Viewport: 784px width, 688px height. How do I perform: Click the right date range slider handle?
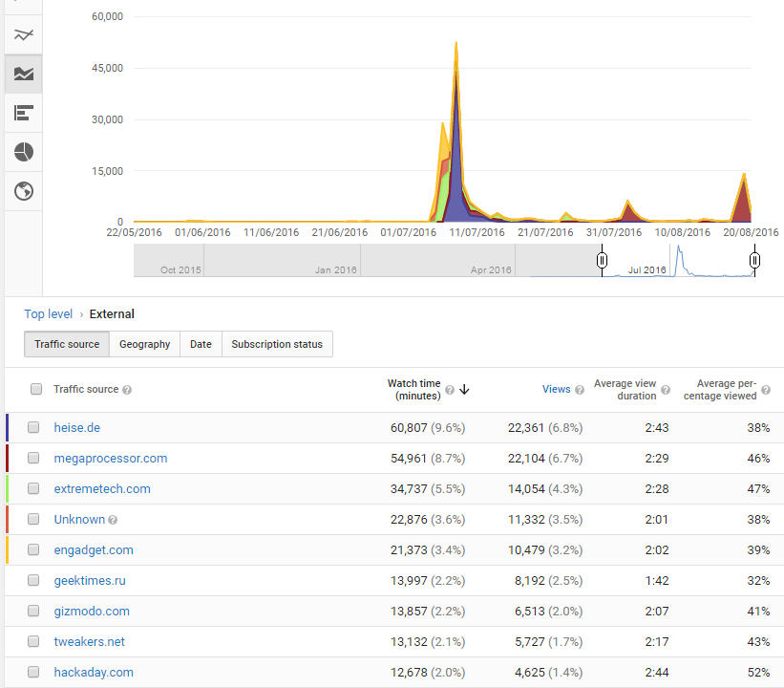754,260
